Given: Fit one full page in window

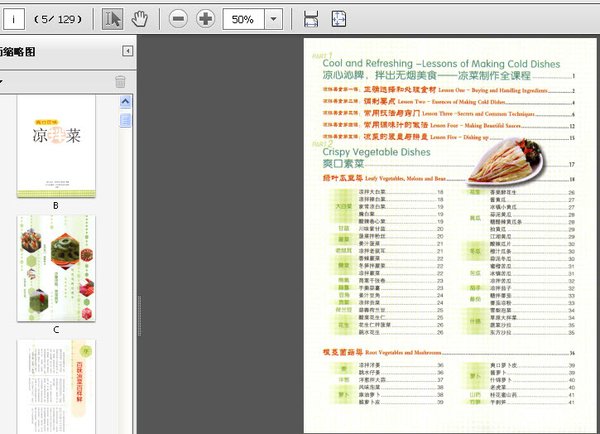Looking at the screenshot, I should (338, 19).
